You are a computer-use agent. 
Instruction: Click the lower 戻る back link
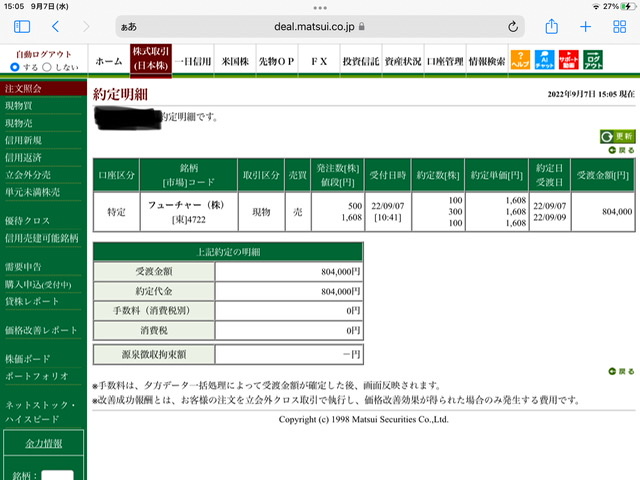tap(621, 371)
